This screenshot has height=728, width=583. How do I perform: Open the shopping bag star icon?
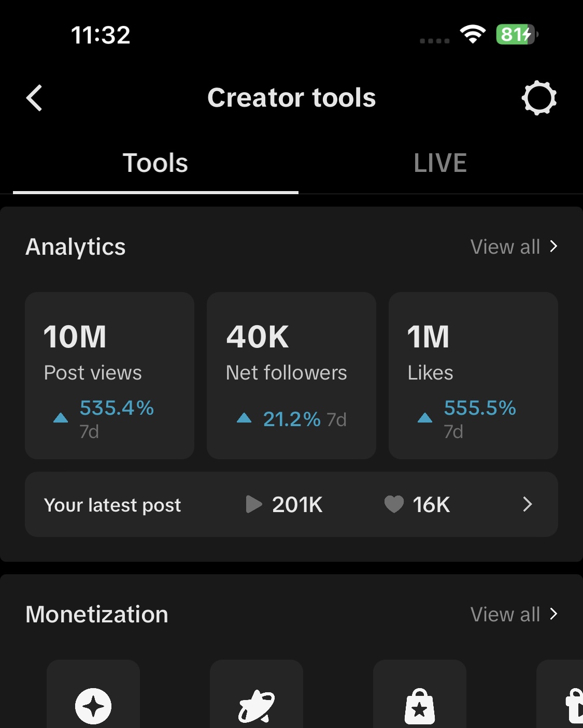(420, 706)
